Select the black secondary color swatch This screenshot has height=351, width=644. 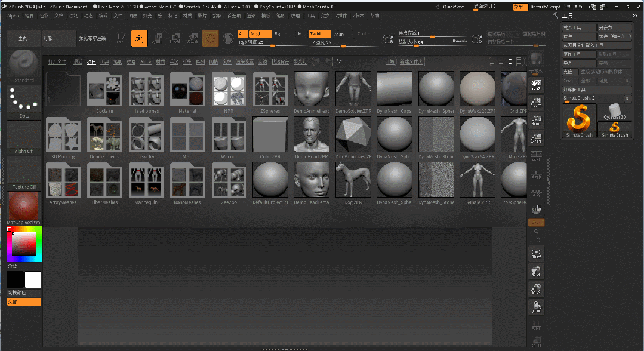click(15, 279)
